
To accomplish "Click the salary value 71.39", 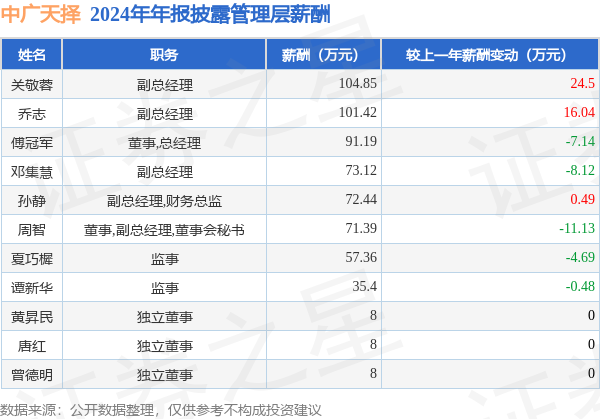I will [x=361, y=228].
